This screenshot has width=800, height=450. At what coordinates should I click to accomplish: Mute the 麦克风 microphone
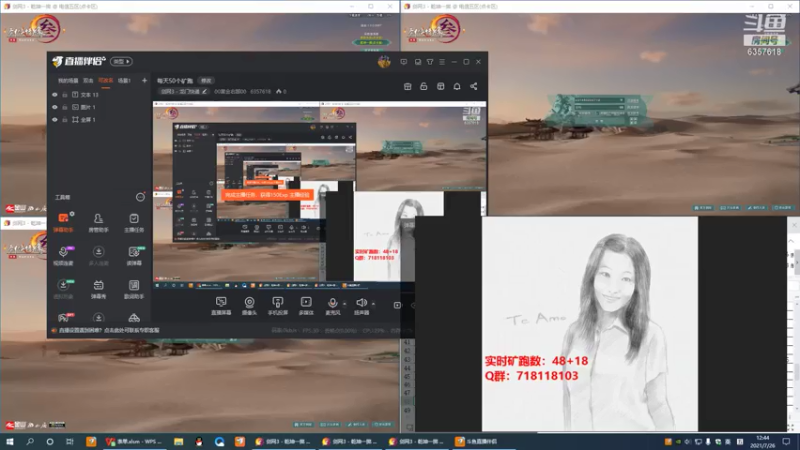coord(333,306)
